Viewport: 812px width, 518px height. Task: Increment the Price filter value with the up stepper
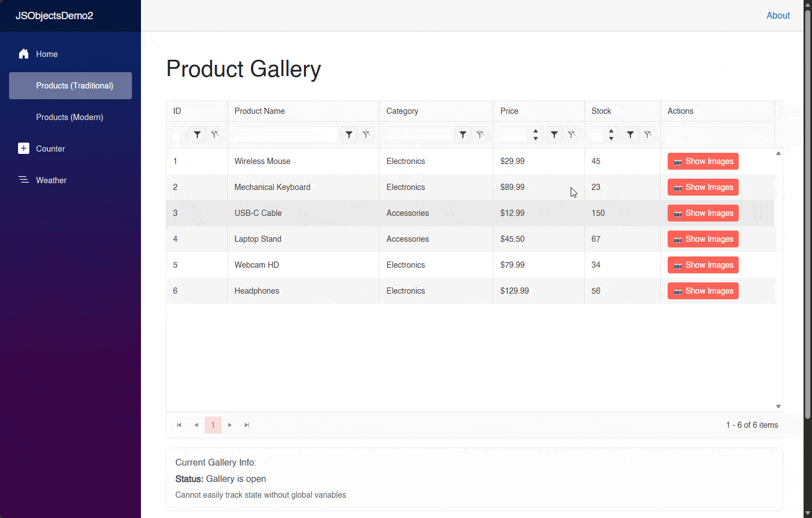coord(535,131)
